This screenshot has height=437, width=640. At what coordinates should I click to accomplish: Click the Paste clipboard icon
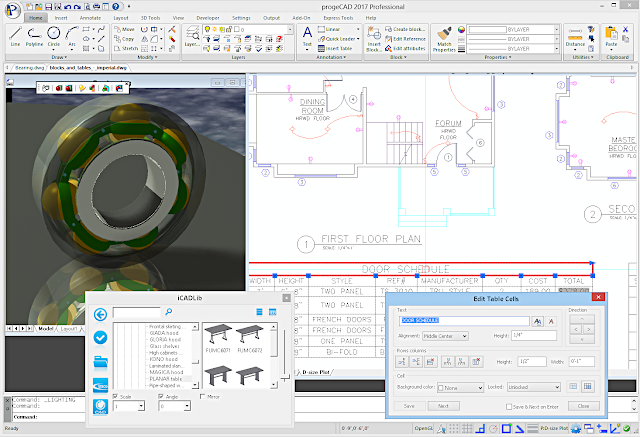tap(611, 36)
